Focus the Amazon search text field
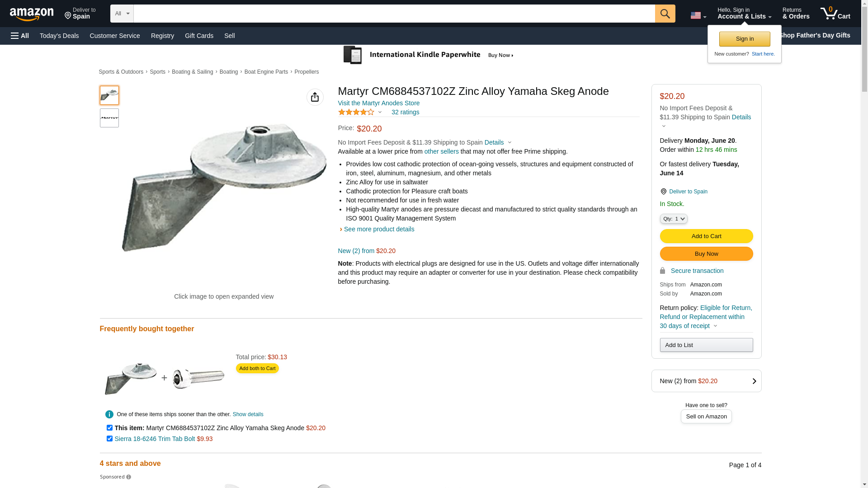Screen dimensions: 868x488 pyautogui.click(x=394, y=14)
